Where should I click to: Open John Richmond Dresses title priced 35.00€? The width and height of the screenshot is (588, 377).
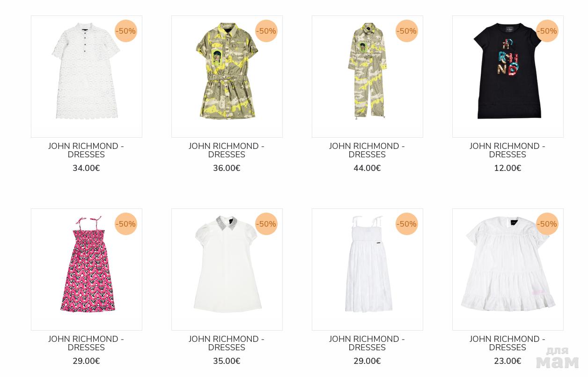(227, 343)
